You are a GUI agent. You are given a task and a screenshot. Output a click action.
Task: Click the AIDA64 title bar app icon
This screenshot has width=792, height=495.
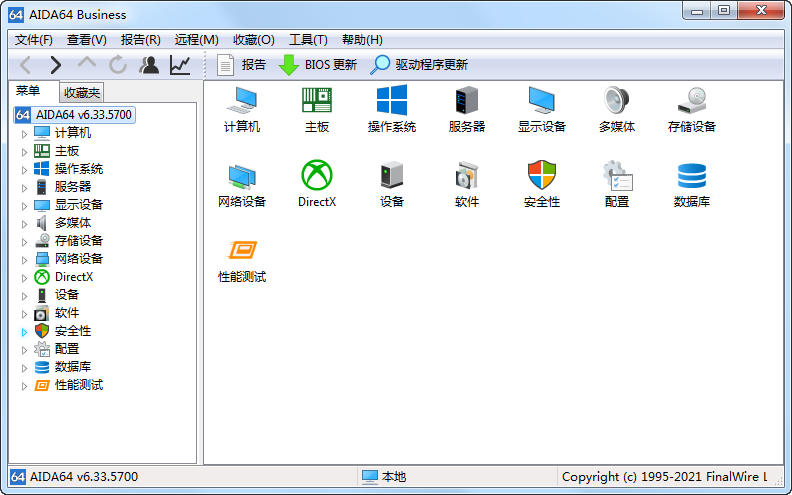point(16,14)
